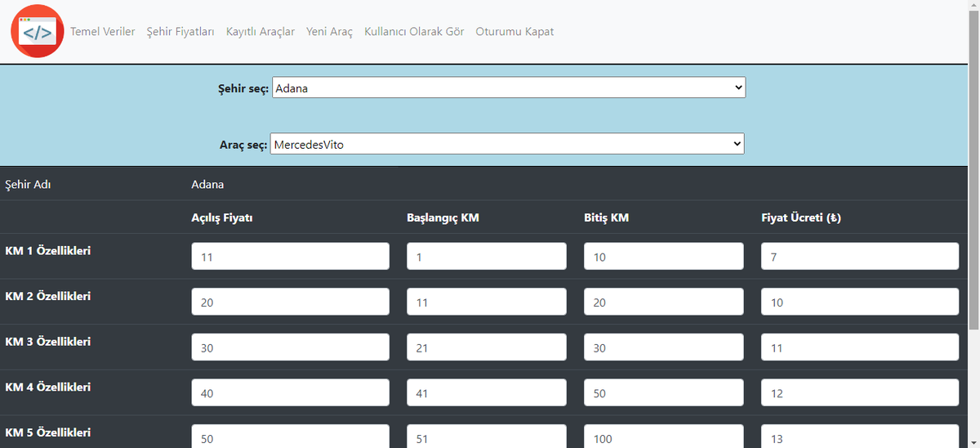Click the Araç seç: label
This screenshot has width=980, height=448.
(243, 145)
